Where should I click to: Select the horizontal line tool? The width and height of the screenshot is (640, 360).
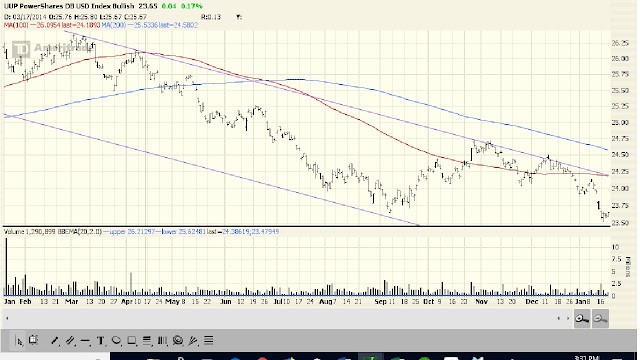click(x=85, y=340)
